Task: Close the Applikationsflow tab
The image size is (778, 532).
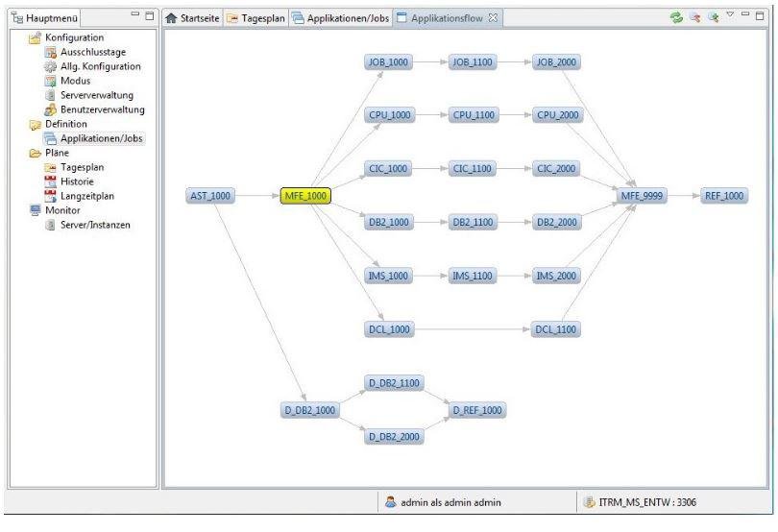Action: coord(493,18)
